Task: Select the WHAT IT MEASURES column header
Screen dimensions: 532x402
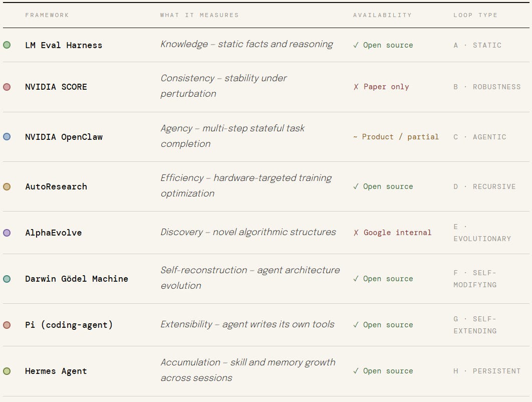Action: click(199, 15)
